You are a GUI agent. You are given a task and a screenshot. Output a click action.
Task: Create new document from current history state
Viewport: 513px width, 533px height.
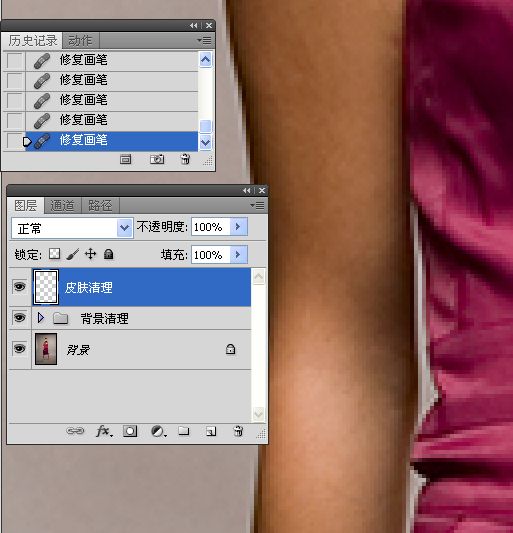tap(125, 159)
